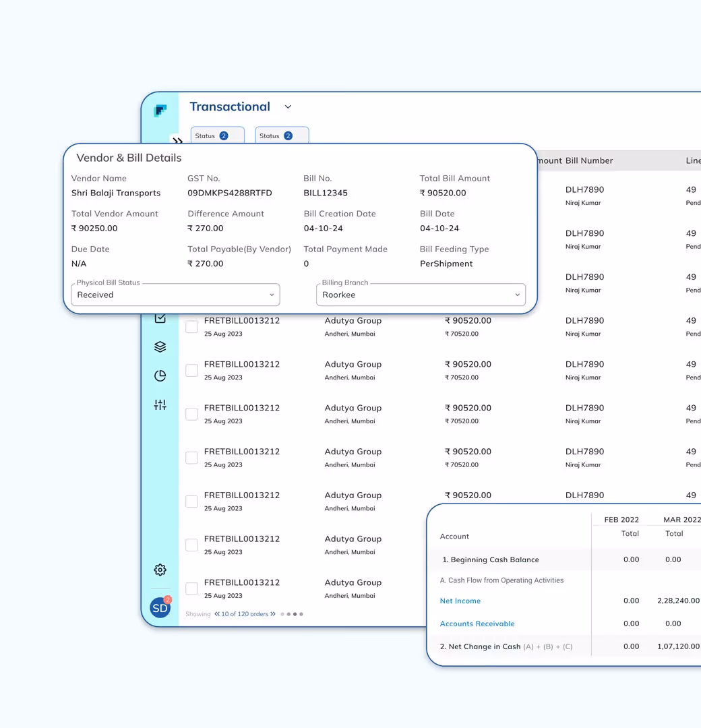Click the '2. Net Change in Cash' row label
The width and height of the screenshot is (701, 728).
coord(480,646)
